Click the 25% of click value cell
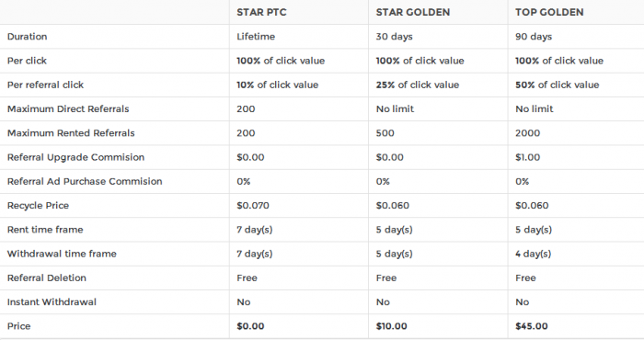The image size is (644, 340). 418,85
